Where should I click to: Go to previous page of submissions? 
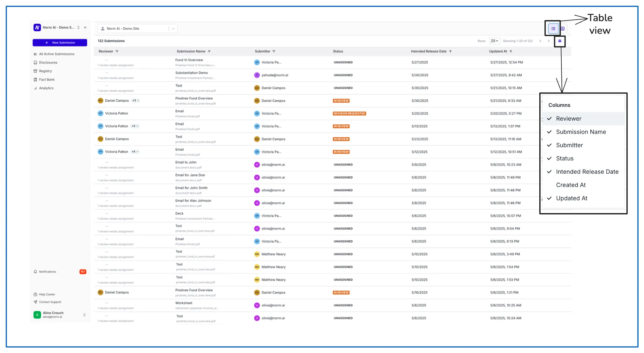[540, 41]
